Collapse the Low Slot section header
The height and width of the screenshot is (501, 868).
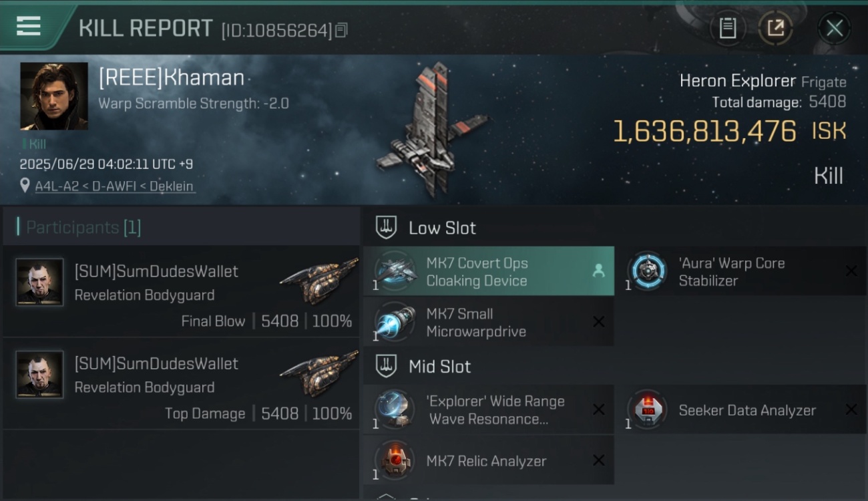coord(614,228)
